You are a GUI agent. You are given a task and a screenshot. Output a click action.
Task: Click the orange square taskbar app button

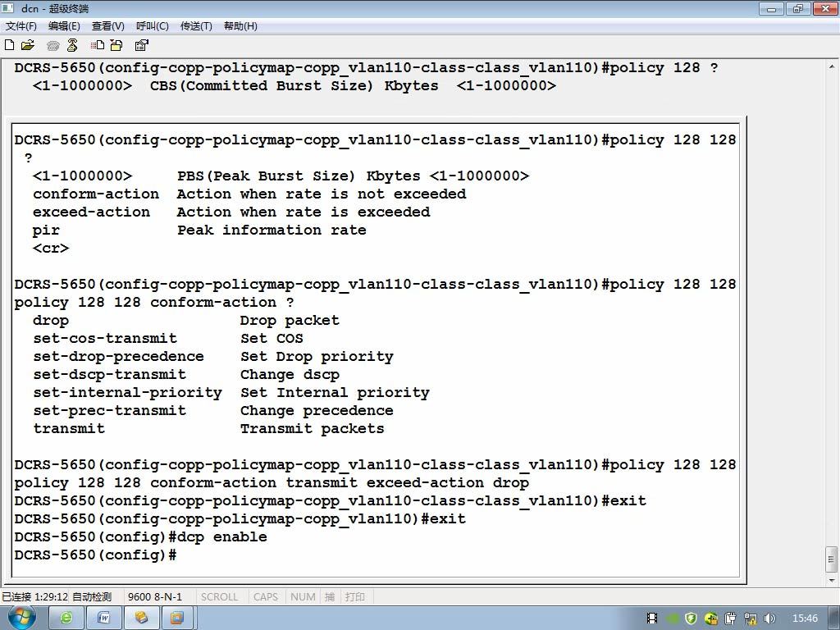click(177, 619)
